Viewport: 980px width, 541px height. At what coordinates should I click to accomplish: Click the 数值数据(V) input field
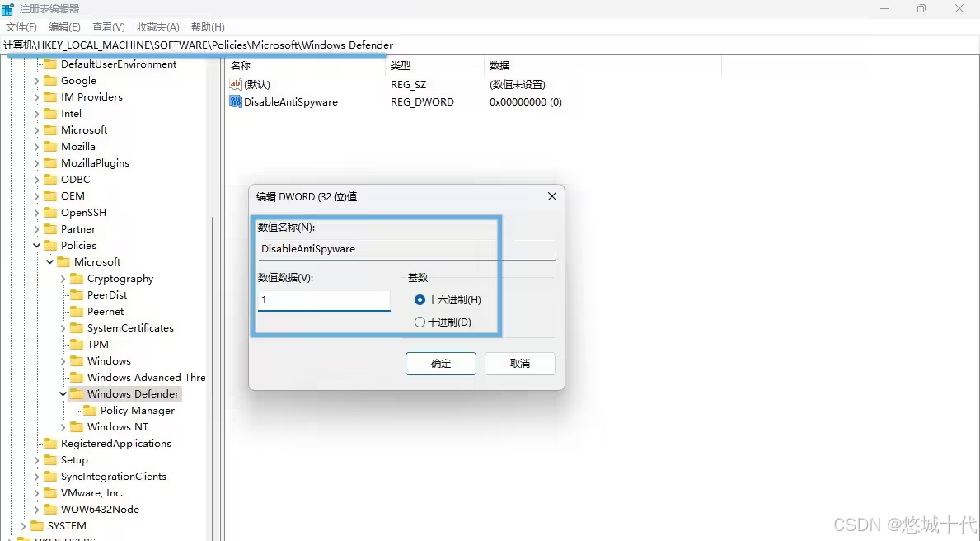pyautogui.click(x=324, y=300)
